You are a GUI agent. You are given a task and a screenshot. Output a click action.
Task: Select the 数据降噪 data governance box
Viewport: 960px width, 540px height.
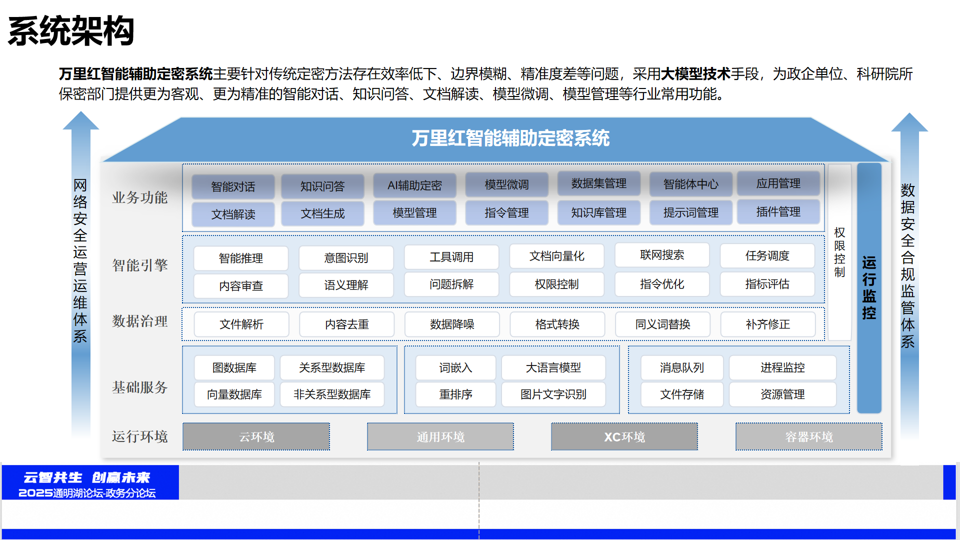pyautogui.click(x=452, y=325)
